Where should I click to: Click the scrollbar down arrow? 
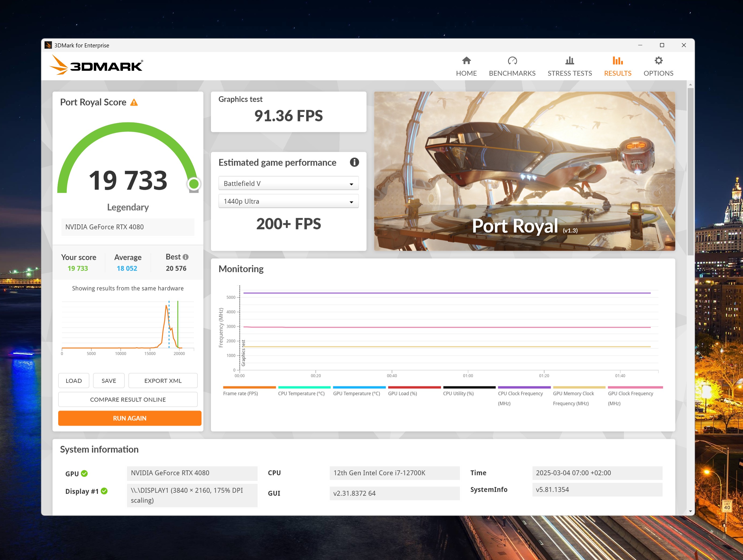pyautogui.click(x=690, y=511)
